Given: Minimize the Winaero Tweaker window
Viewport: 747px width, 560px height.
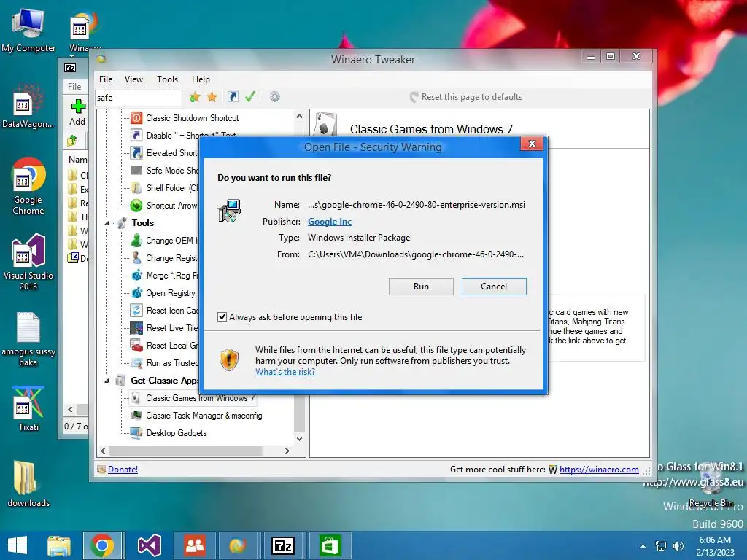Looking at the screenshot, I should coord(591,56).
